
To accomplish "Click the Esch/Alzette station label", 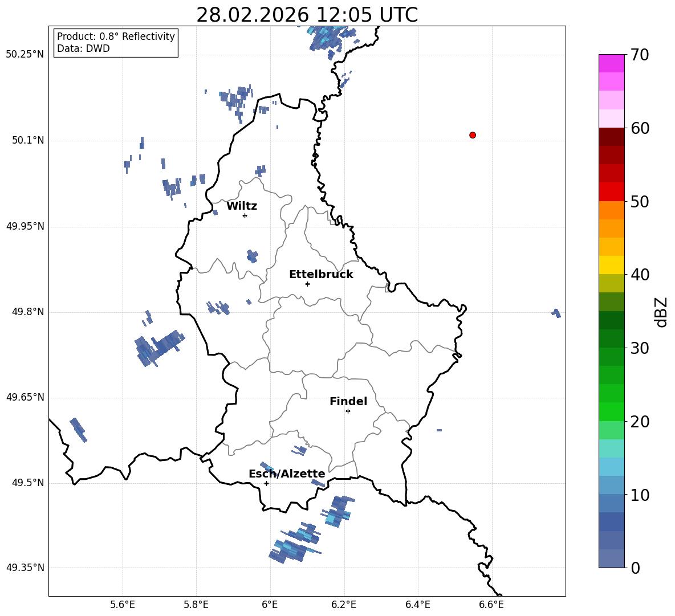I will click(x=287, y=474).
